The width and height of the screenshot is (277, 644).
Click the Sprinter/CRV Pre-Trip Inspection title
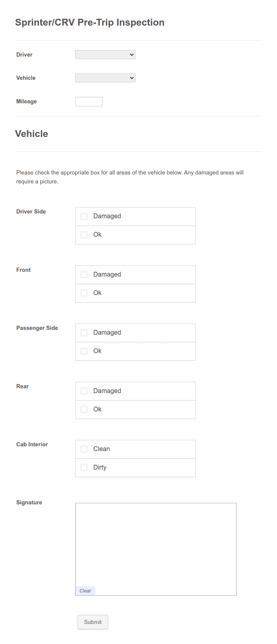coord(90,22)
